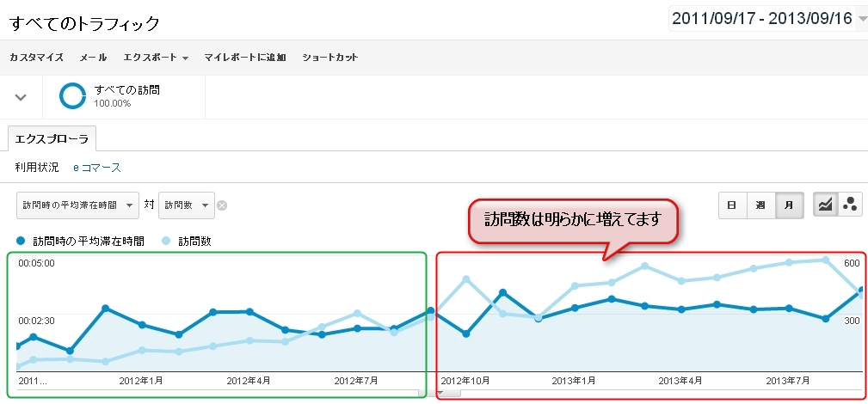Select the エクスプローラ tab
Image resolution: width=868 pixels, height=404 pixels.
pyautogui.click(x=52, y=138)
